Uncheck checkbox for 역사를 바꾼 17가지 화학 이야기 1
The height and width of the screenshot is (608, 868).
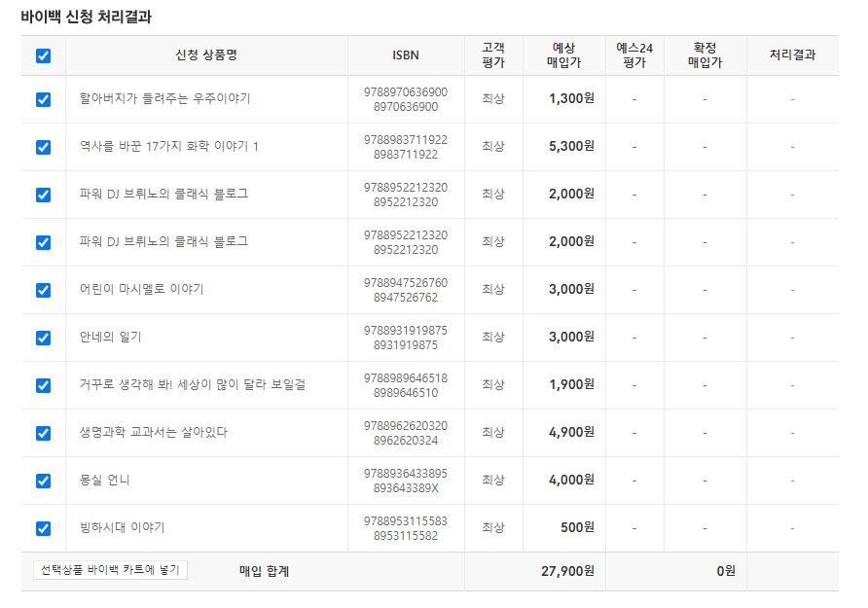(x=43, y=147)
